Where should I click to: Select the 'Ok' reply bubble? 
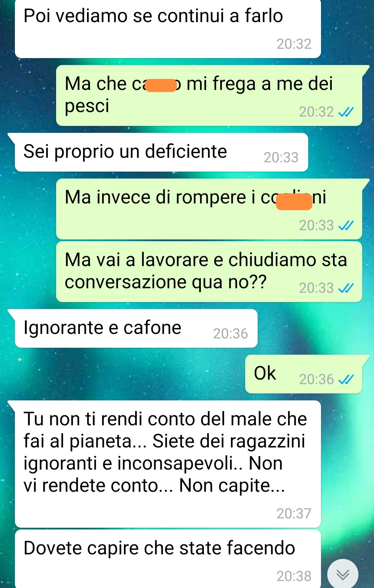coord(304,374)
